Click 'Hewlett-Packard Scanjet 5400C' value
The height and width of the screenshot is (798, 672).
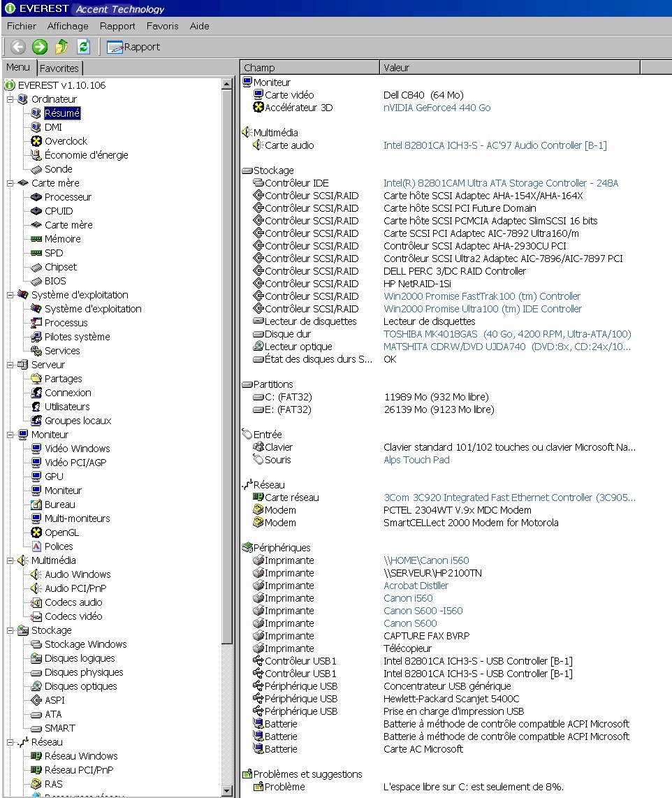coord(451,699)
